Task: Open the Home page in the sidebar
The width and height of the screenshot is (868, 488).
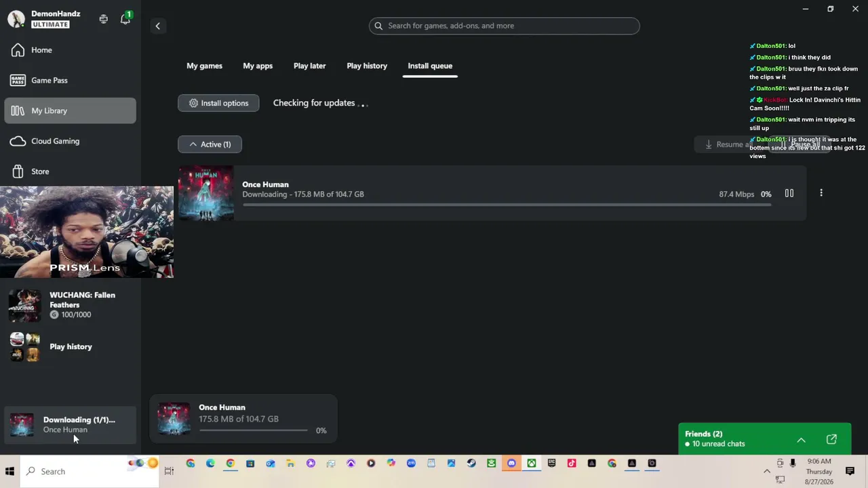Action: pos(70,50)
